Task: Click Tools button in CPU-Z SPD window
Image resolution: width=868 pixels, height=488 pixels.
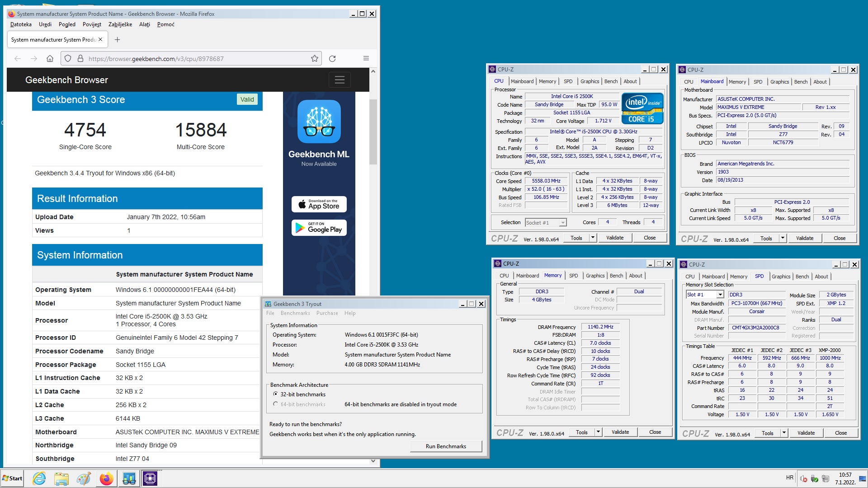Action: (x=768, y=433)
